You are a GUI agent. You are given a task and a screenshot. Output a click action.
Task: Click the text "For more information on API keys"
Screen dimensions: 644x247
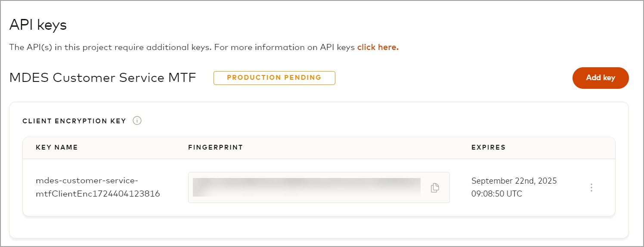tap(284, 47)
